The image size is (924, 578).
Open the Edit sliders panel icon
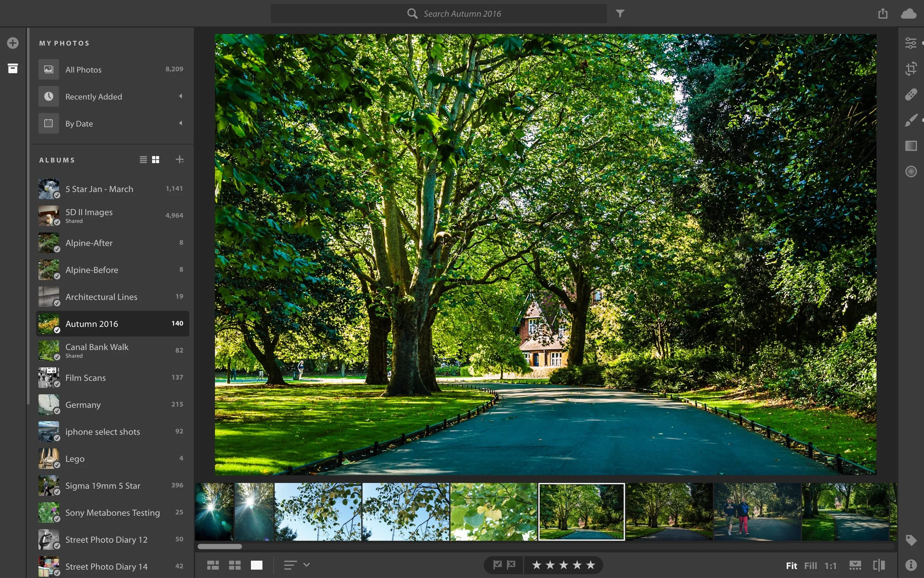tap(911, 43)
